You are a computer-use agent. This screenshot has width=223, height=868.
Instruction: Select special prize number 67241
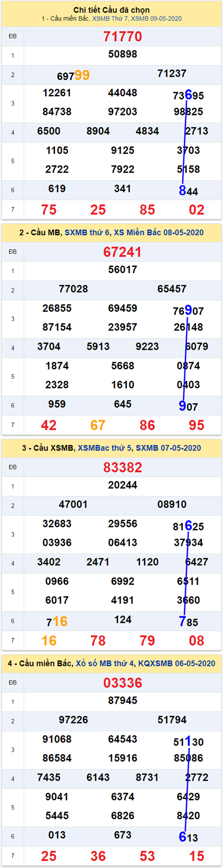click(x=123, y=252)
